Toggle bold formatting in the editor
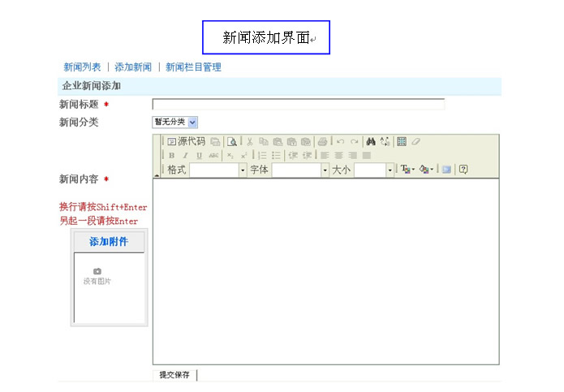The height and width of the screenshot is (392, 564). pos(171,155)
